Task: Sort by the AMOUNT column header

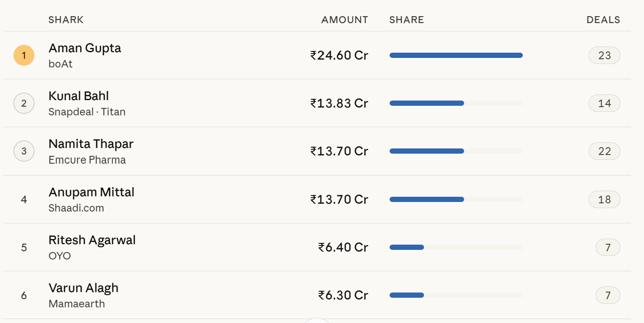Action: click(x=345, y=20)
